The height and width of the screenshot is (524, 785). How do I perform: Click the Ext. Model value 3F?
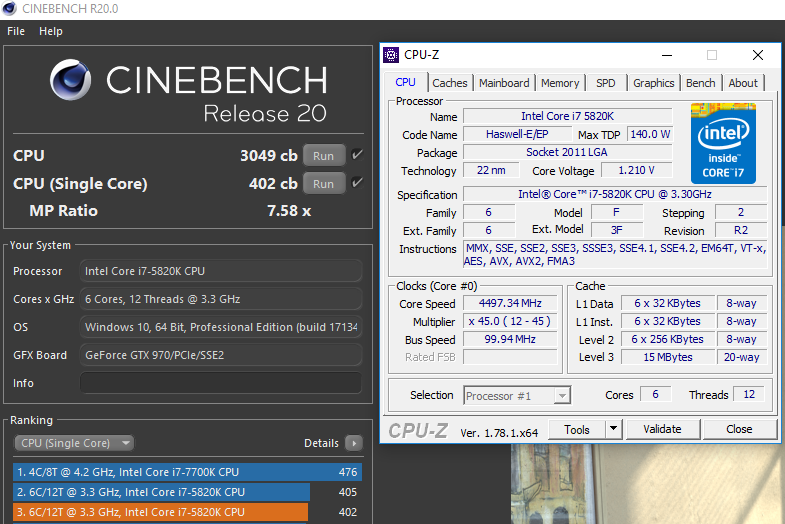click(x=617, y=230)
